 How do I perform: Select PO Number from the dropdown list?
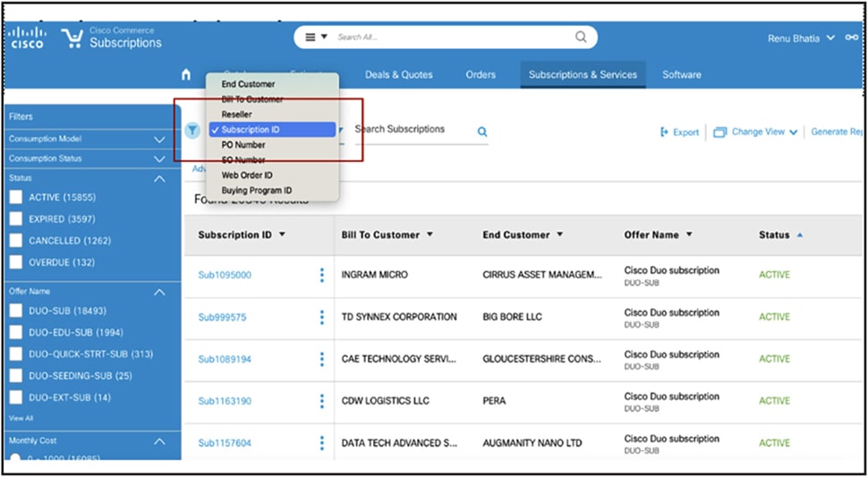(243, 145)
